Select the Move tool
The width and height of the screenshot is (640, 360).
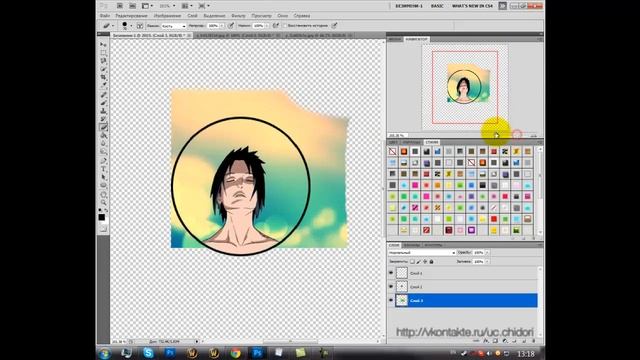tap(104, 44)
